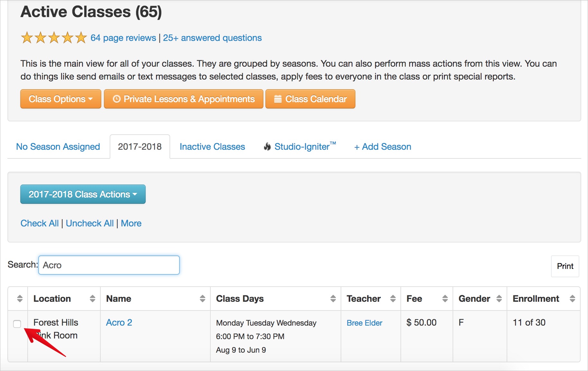Sort the table by Teacher

pyautogui.click(x=371, y=299)
